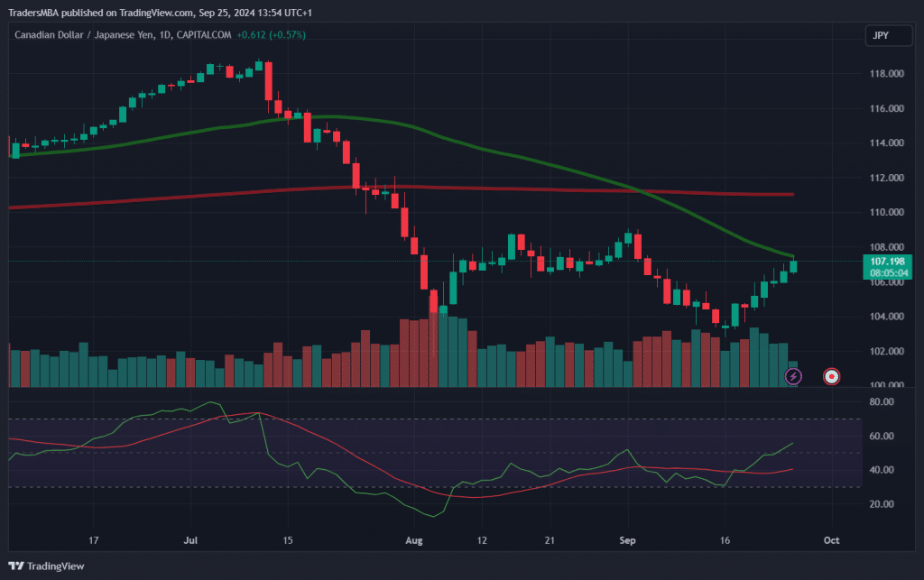The image size is (924, 580).
Task: Click the 'Aug' label on time axis
Action: tap(414, 540)
